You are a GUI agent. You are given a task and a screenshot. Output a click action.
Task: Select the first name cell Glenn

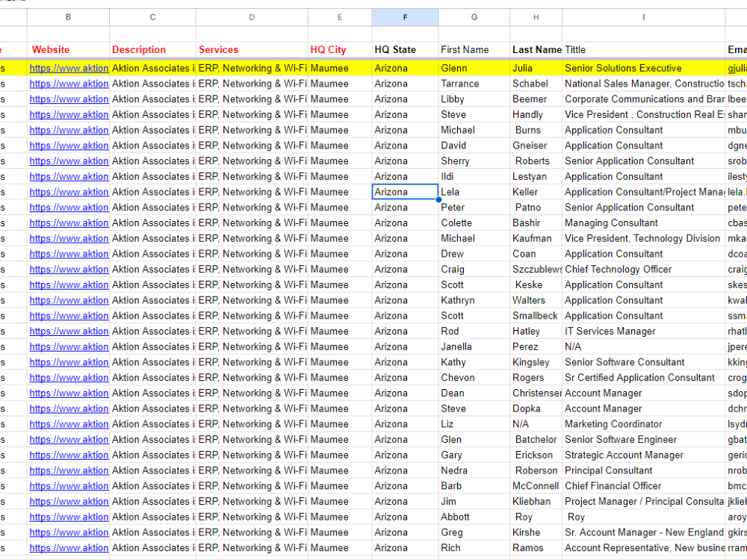474,68
